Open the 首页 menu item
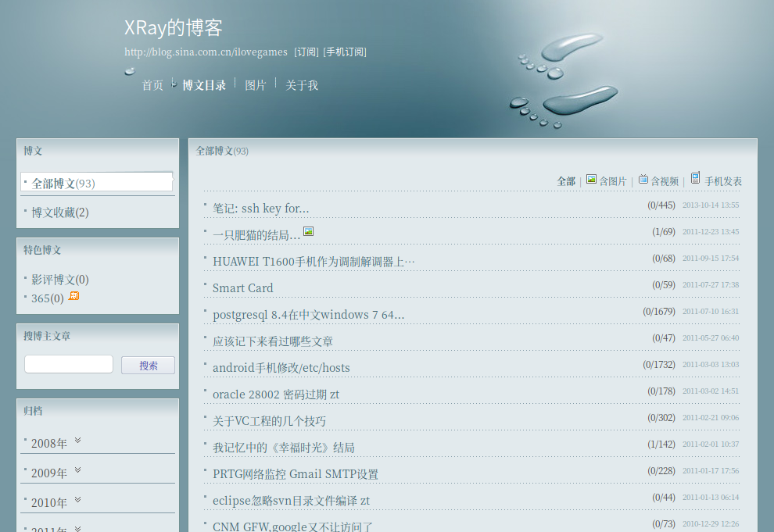The image size is (774, 532). pos(152,85)
